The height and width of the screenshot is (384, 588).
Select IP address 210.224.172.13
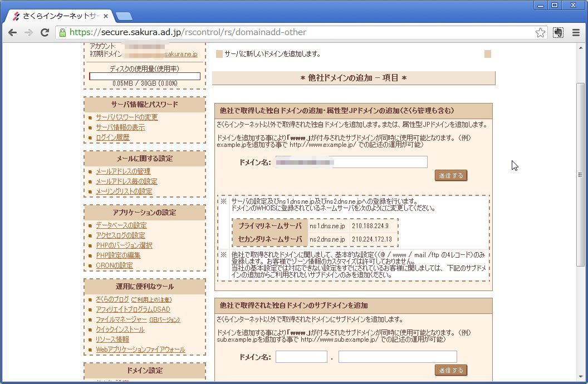coord(371,239)
